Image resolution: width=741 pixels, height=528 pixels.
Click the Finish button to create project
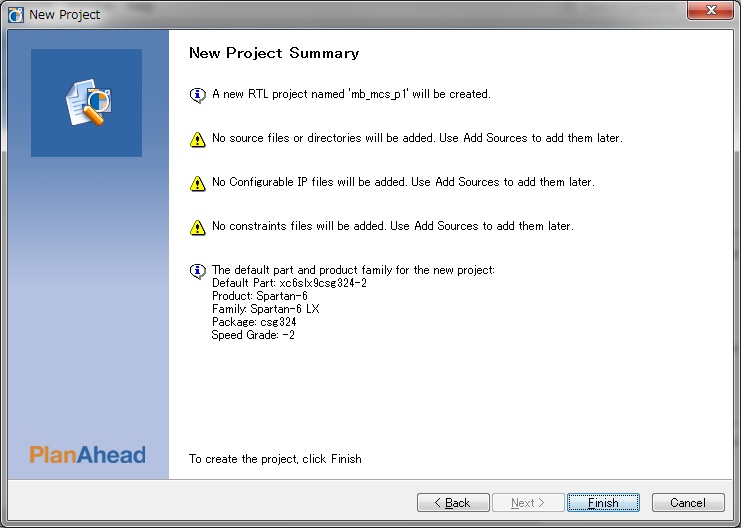[x=603, y=502]
